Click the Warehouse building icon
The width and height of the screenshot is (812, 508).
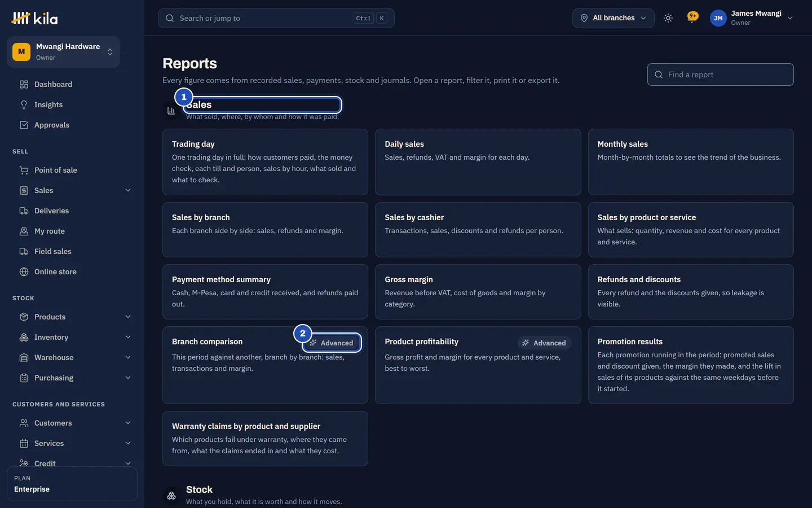tap(24, 358)
